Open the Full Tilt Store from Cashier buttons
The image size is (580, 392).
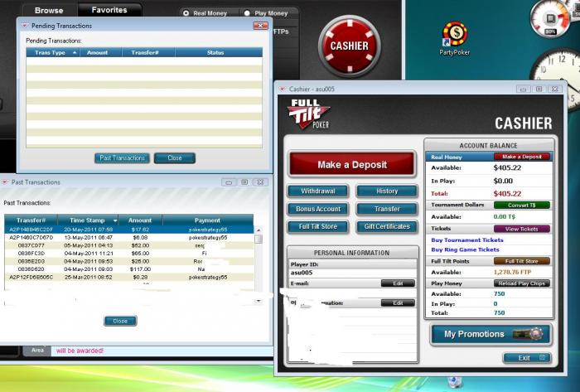tap(318, 226)
